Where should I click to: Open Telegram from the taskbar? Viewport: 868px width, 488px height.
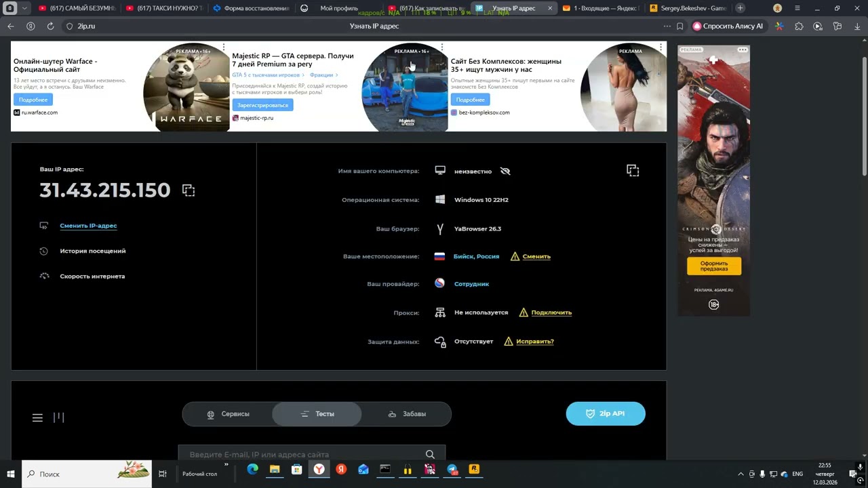click(x=452, y=469)
